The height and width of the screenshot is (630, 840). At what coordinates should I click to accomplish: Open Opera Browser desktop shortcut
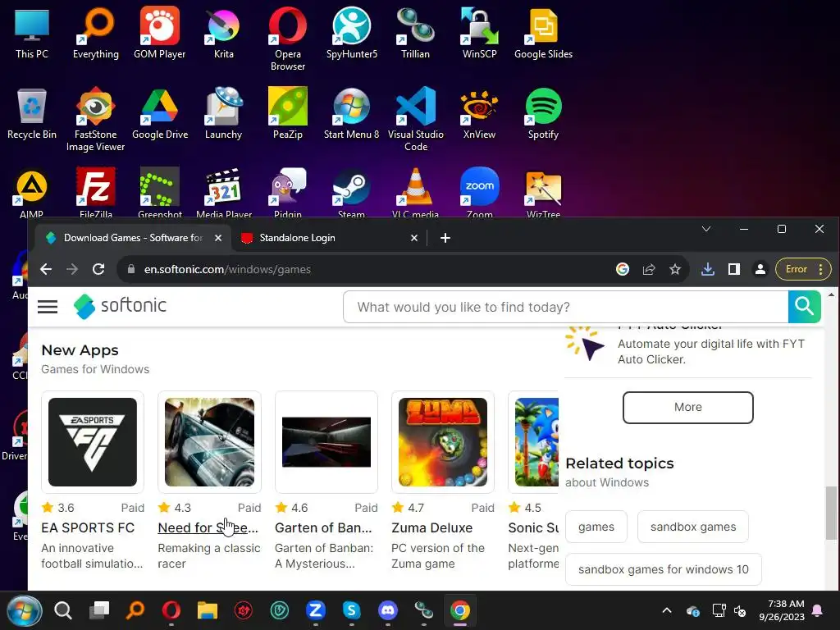click(x=288, y=39)
